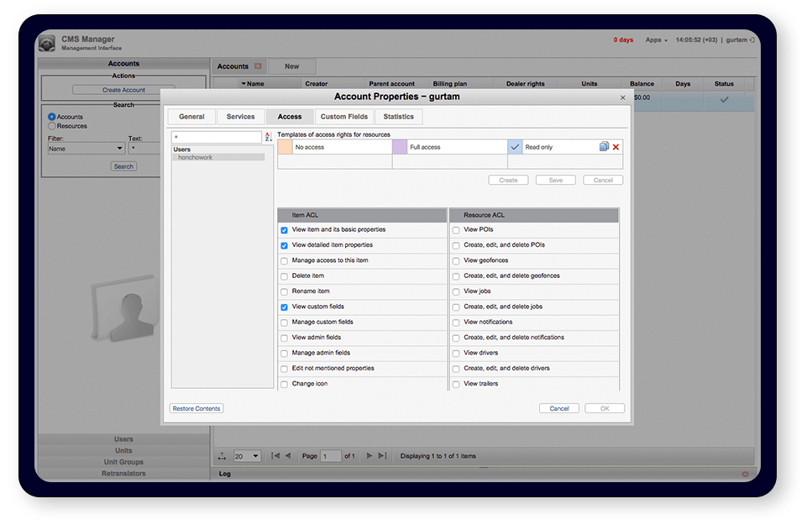The width and height of the screenshot is (812, 525).
Task: Uncheck View item and its basic properties
Action: 285,230
